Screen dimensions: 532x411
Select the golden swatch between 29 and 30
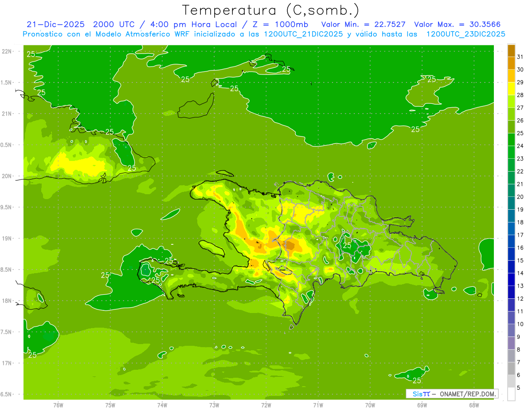point(511,76)
